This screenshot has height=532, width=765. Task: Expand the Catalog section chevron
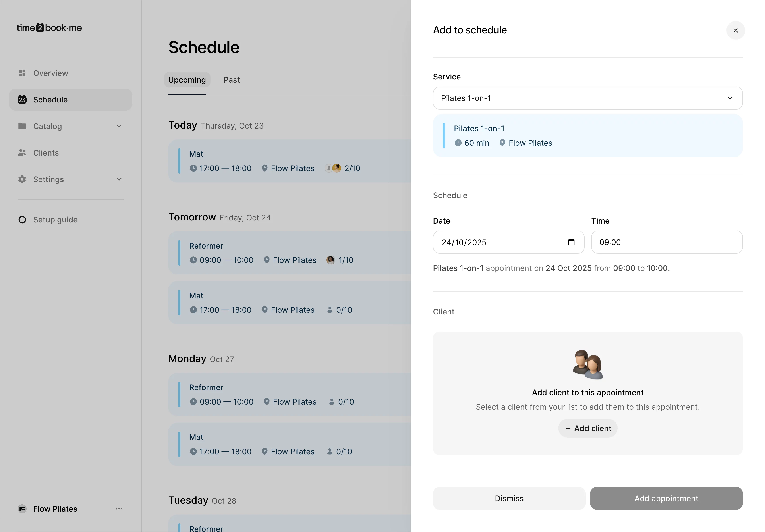point(119,126)
